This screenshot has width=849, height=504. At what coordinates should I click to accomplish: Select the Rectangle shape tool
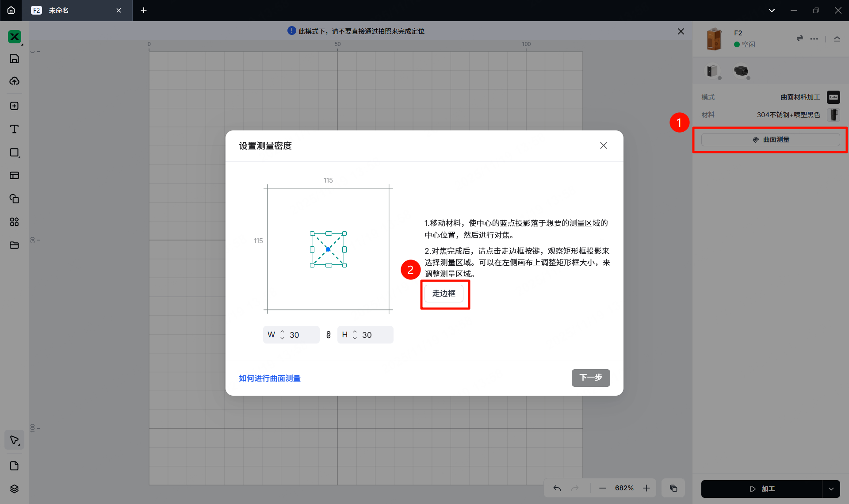click(14, 153)
